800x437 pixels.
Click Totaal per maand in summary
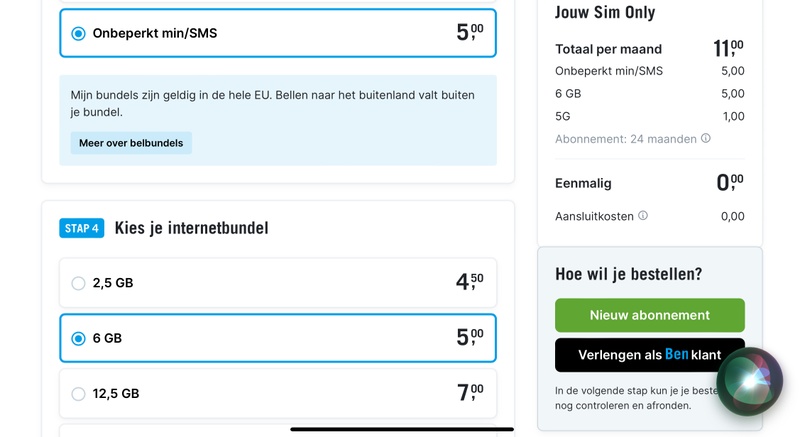608,49
